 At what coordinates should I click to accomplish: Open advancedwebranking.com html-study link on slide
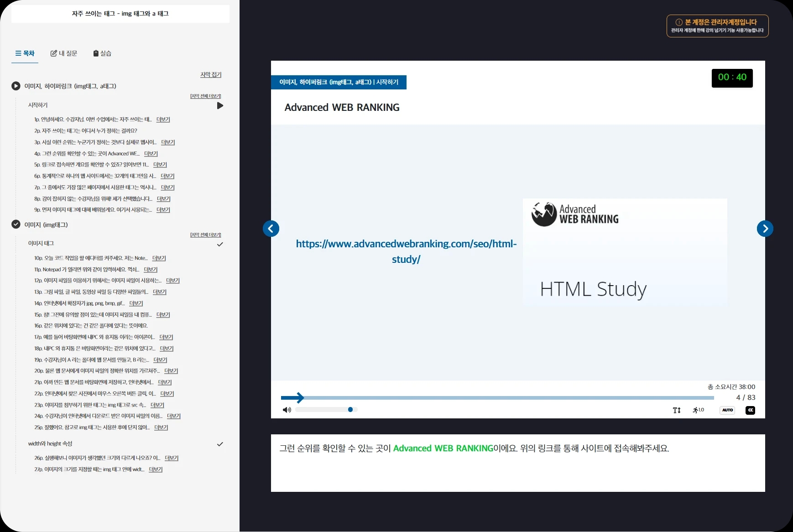(x=406, y=251)
